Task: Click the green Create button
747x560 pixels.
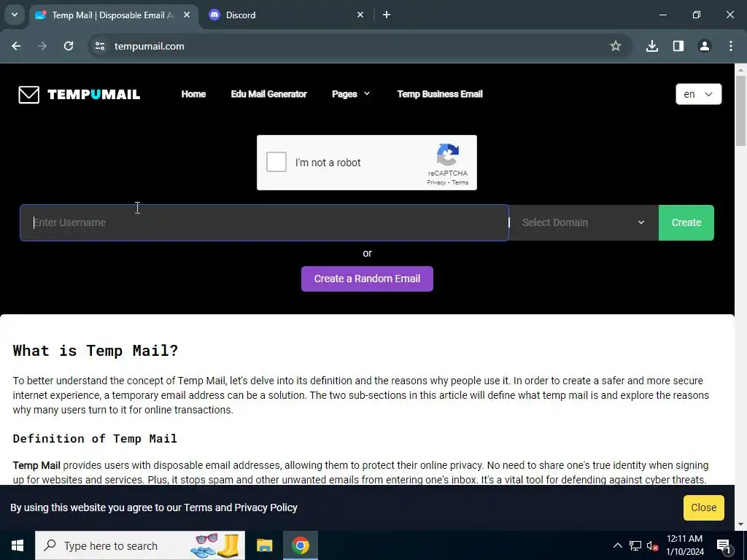Action: point(686,222)
